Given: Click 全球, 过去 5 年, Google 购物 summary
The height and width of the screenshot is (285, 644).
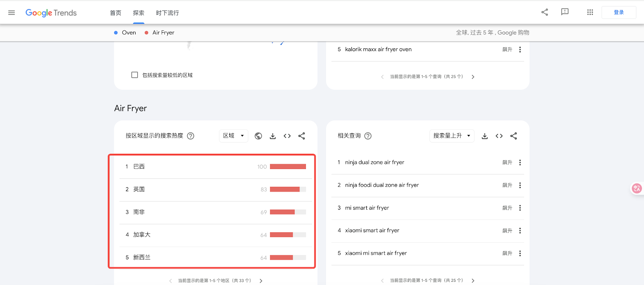Looking at the screenshot, I should coord(492,33).
